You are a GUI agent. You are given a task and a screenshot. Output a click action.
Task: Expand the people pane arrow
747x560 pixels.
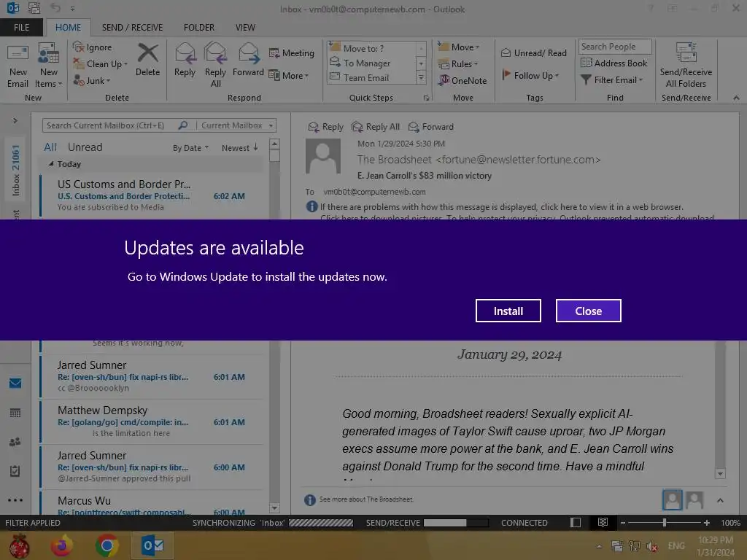coord(720,500)
